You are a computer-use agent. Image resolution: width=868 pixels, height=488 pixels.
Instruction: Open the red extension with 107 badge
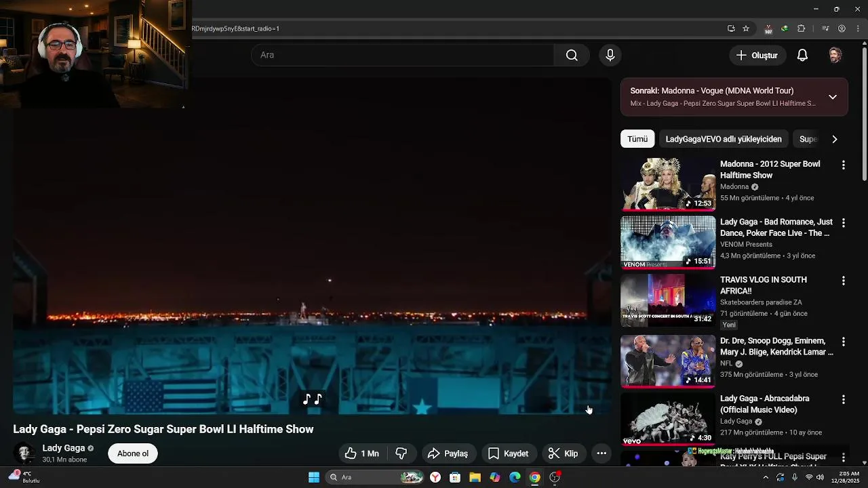point(768,28)
